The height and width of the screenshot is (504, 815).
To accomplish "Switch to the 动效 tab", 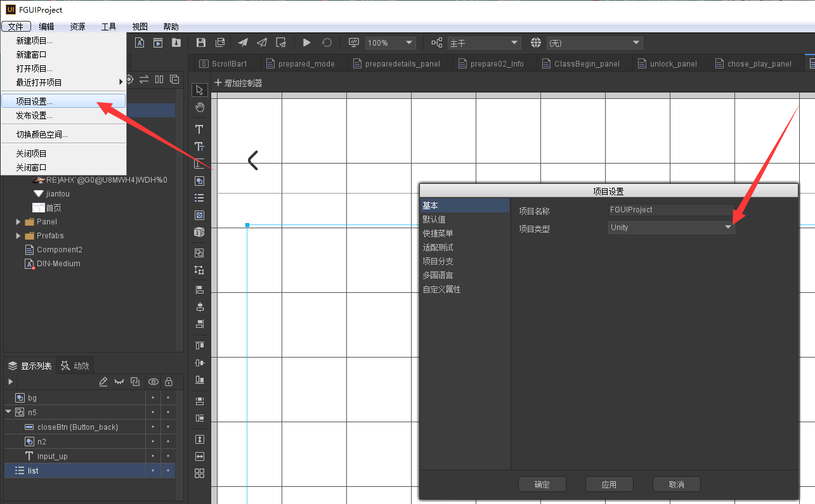I will coord(75,365).
